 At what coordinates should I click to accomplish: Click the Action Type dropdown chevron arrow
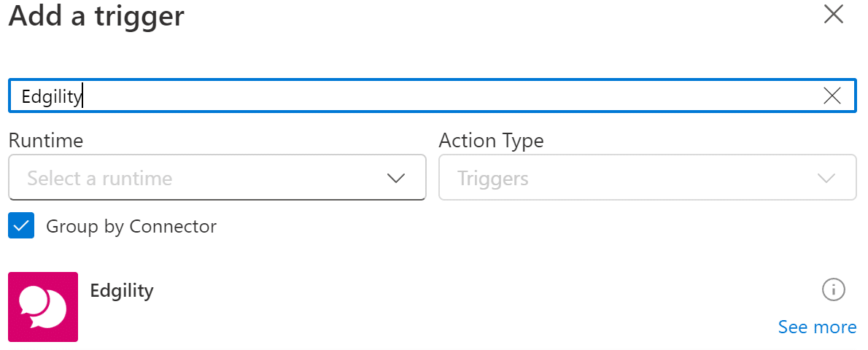826,178
